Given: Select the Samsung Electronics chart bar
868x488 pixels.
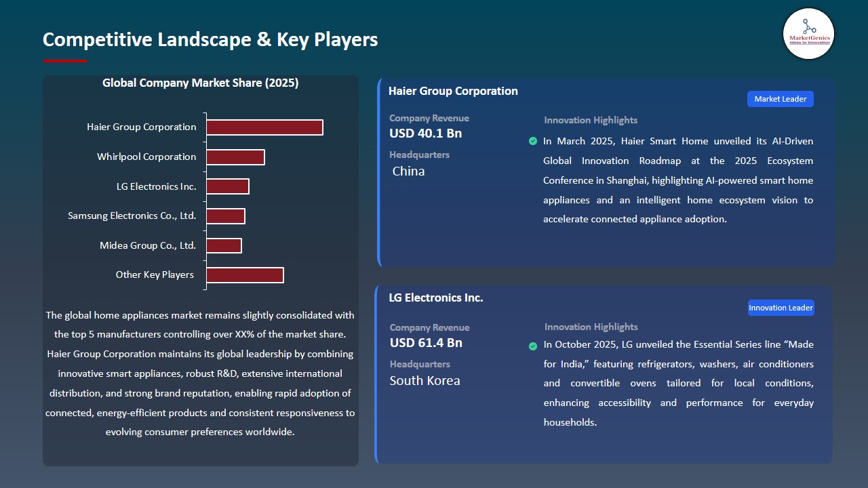Looking at the screenshot, I should click(226, 216).
